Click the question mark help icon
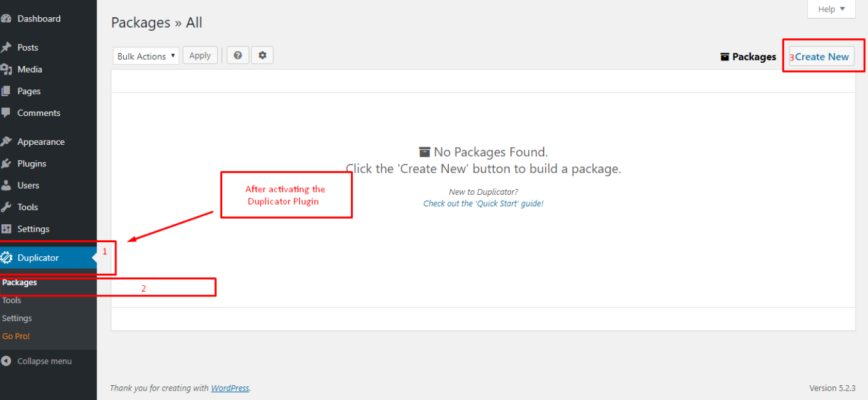Viewport: 868px width, 400px height. pyautogui.click(x=238, y=55)
